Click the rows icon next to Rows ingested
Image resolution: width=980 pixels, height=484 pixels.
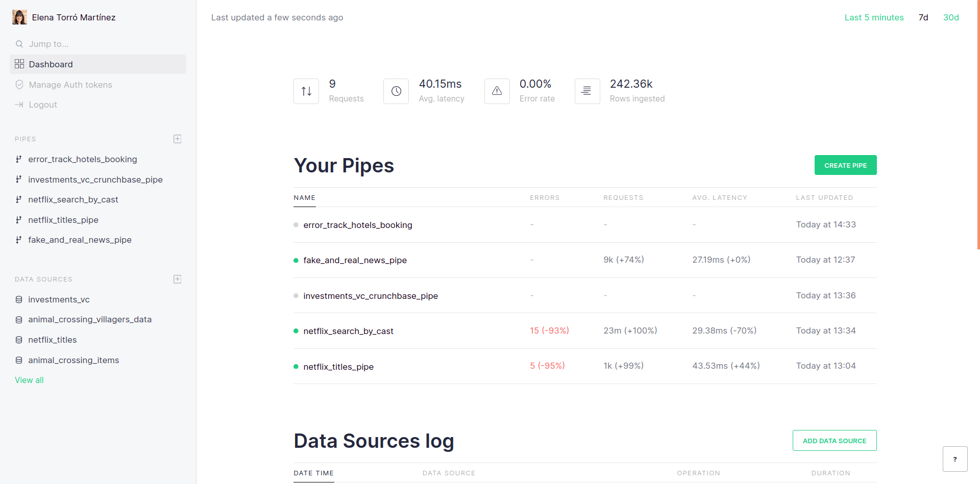click(587, 91)
